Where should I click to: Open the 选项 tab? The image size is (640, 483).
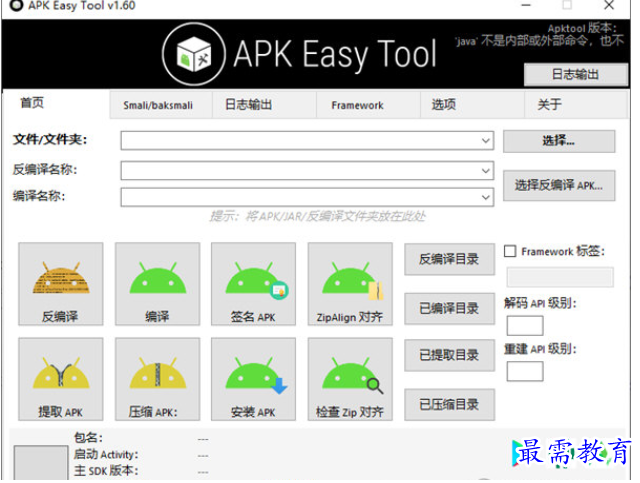473,105
